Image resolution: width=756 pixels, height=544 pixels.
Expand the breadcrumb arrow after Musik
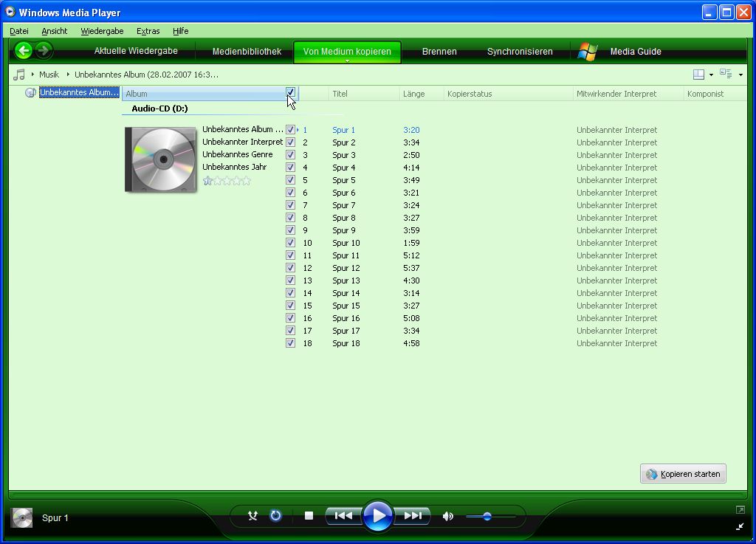click(68, 75)
